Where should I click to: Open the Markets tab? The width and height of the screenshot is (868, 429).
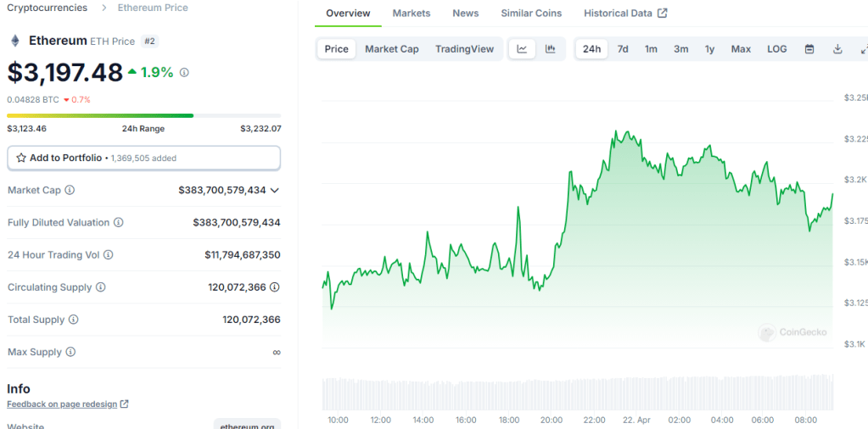[412, 14]
